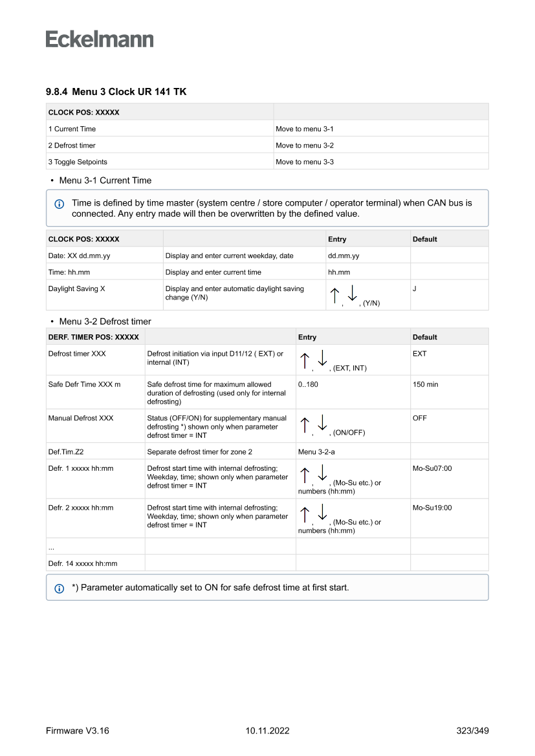This screenshot has height=756, width=535.
Task: Click the '0..180' entry for Safe Defr Time
Action: [308, 384]
